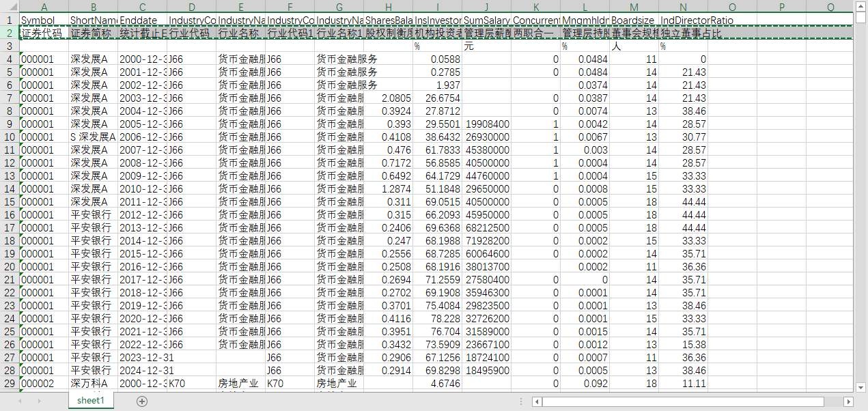Screen dimensions: 868x411
Task: Click the 18495900 salary cell
Action: coord(486,371)
